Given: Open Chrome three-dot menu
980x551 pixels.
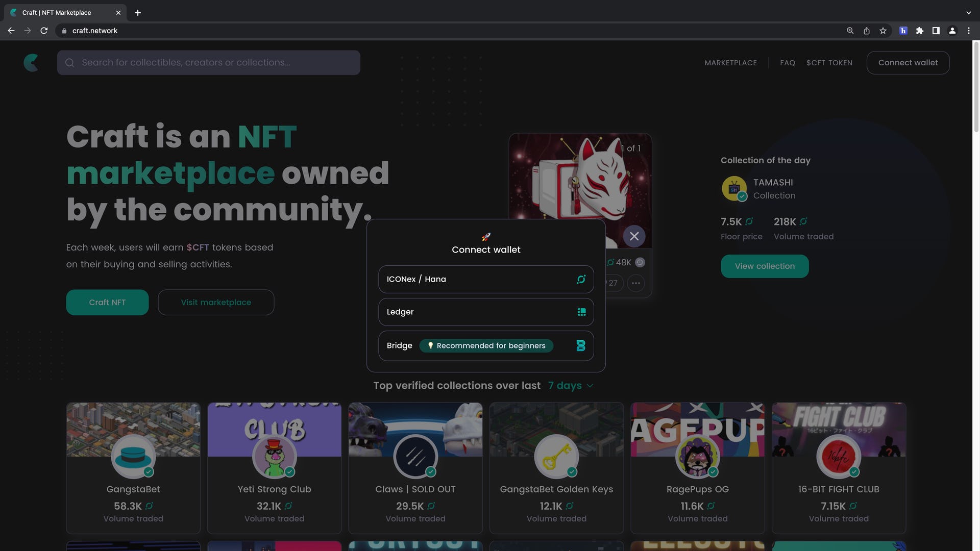Looking at the screenshot, I should [969, 31].
